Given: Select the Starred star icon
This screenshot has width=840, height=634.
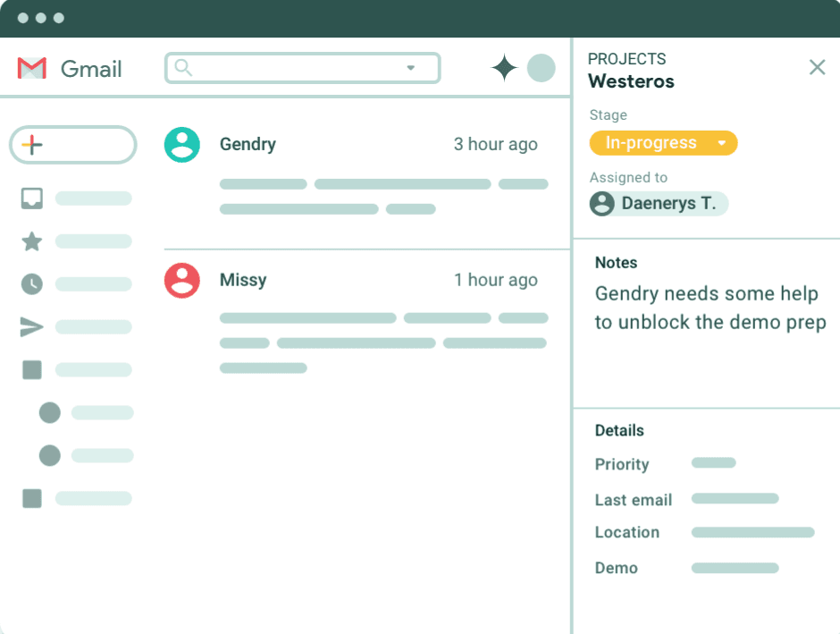Looking at the screenshot, I should point(32,241).
